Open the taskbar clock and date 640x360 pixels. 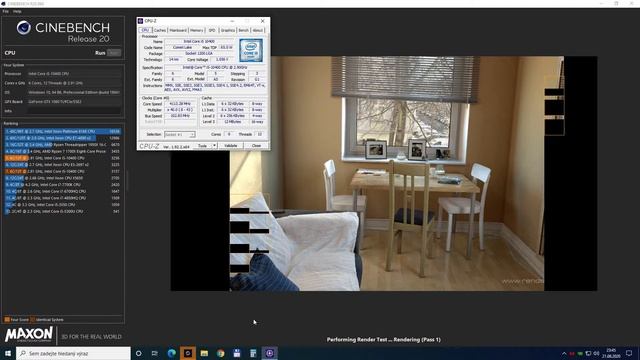pos(611,353)
